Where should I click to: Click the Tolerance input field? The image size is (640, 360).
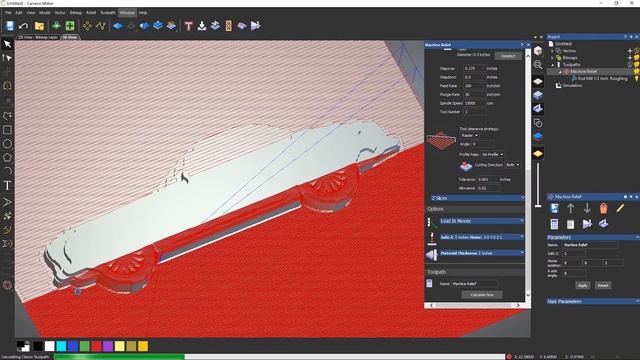pyautogui.click(x=487, y=179)
